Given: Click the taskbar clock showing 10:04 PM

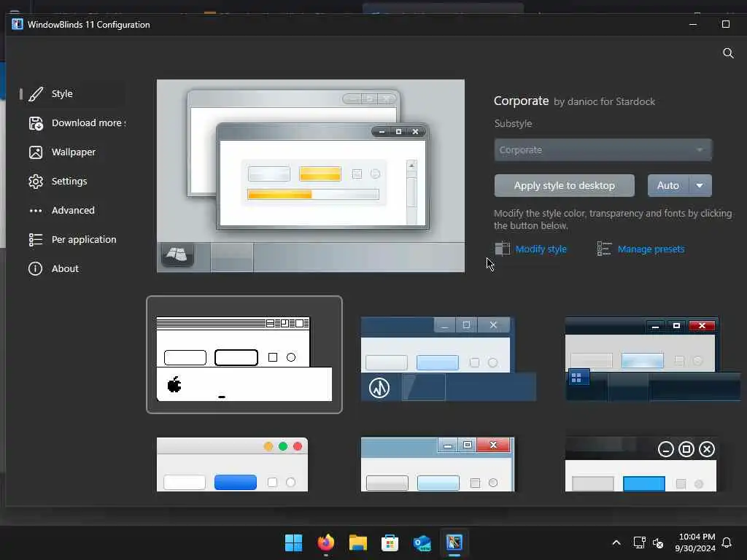Looking at the screenshot, I should pyautogui.click(x=695, y=542).
